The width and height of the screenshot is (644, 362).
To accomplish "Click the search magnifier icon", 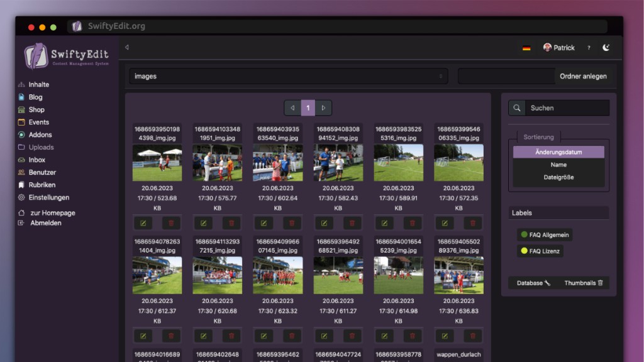I will 516,108.
